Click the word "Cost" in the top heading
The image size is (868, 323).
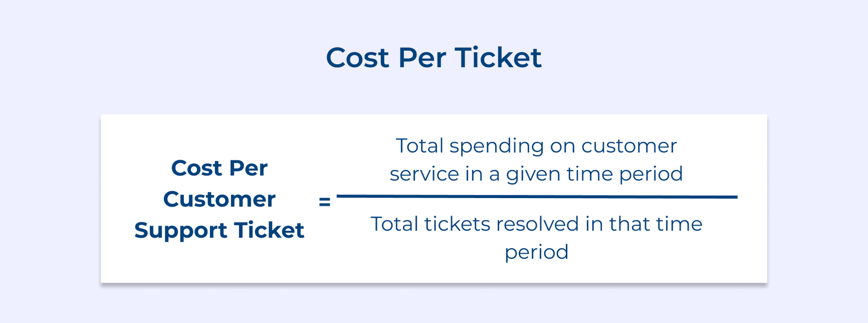point(358,58)
